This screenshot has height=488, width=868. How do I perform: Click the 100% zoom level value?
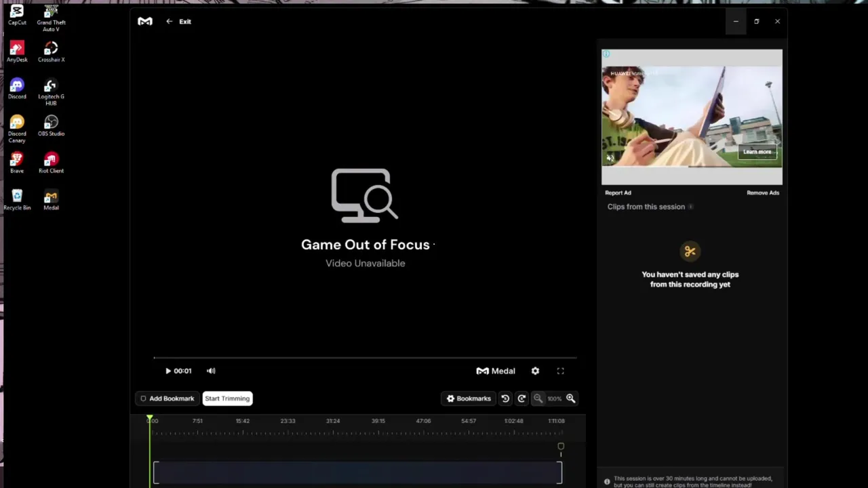[x=554, y=399]
